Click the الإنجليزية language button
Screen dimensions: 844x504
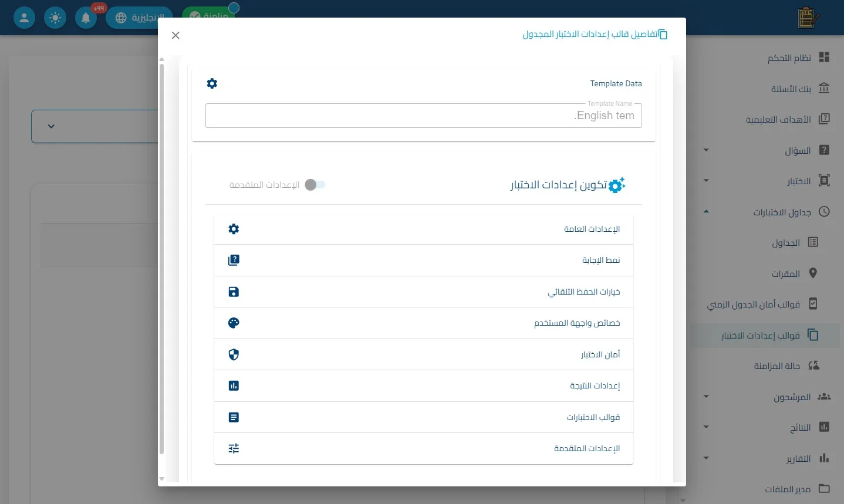[139, 18]
